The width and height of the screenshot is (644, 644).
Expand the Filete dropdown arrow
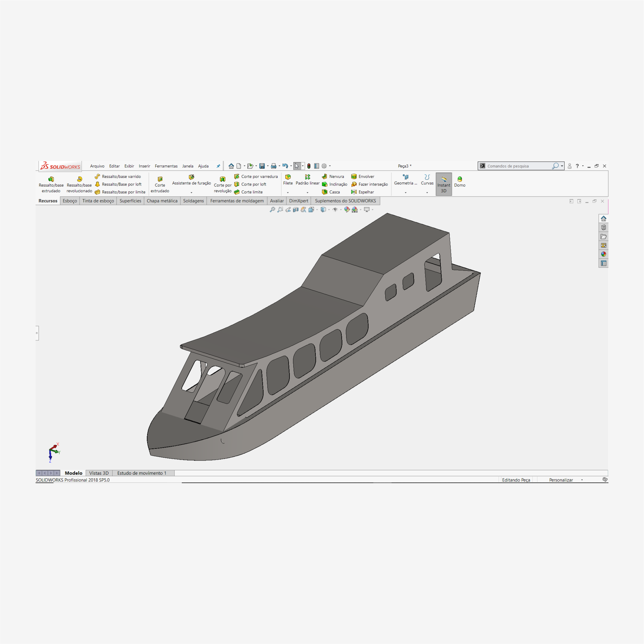tap(288, 193)
